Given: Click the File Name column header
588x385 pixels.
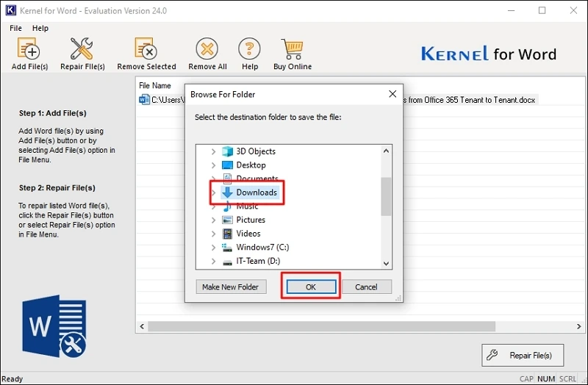Looking at the screenshot, I should click(x=155, y=85).
